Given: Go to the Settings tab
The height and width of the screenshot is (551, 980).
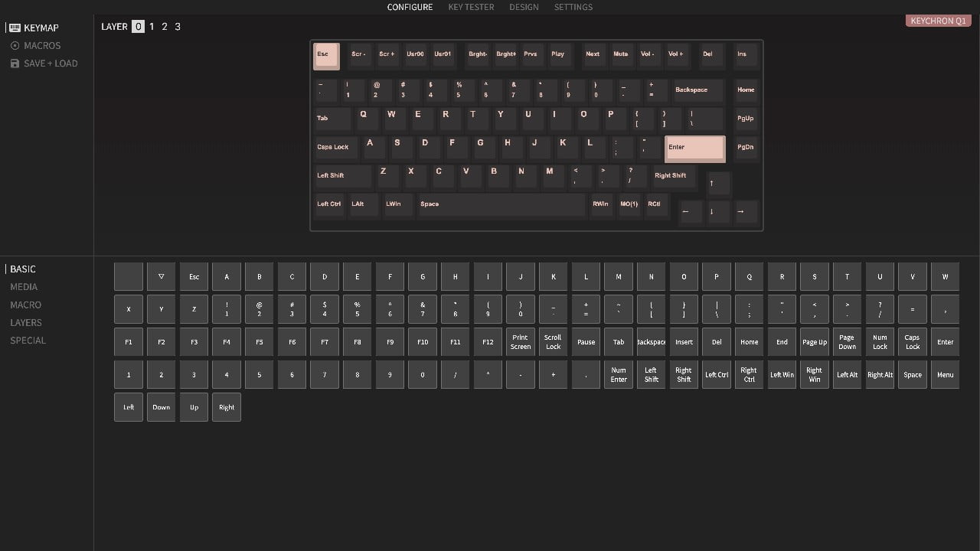Looking at the screenshot, I should [573, 7].
